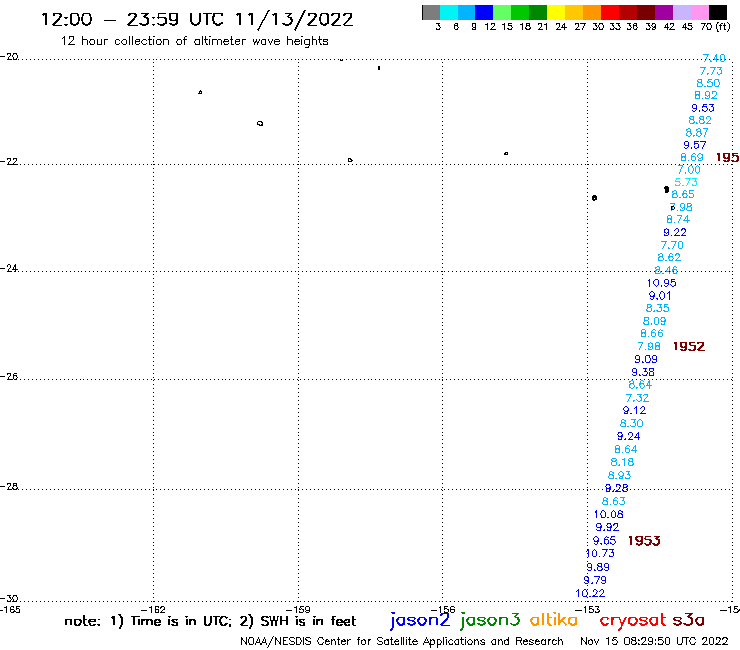Click the wave height value 9.09
Image resolution: width=740 pixels, height=650 pixels.
646,359
